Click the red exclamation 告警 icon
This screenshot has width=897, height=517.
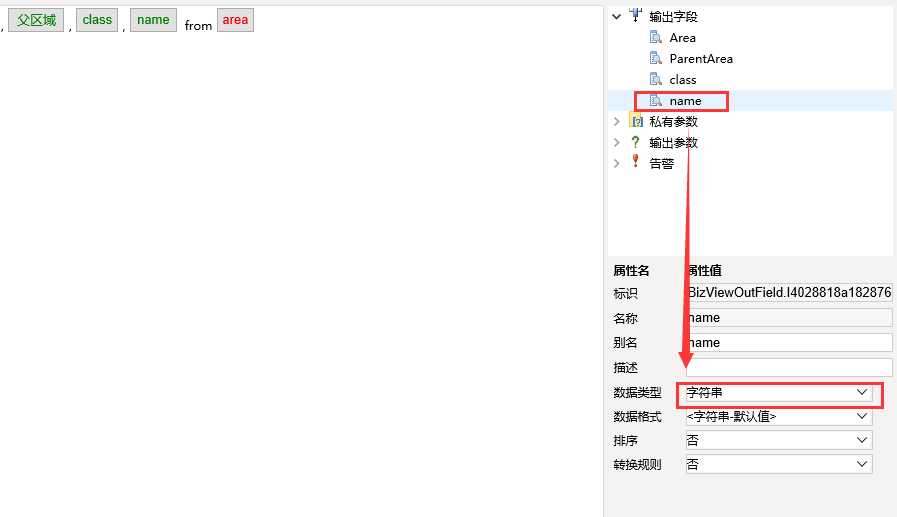click(x=636, y=162)
